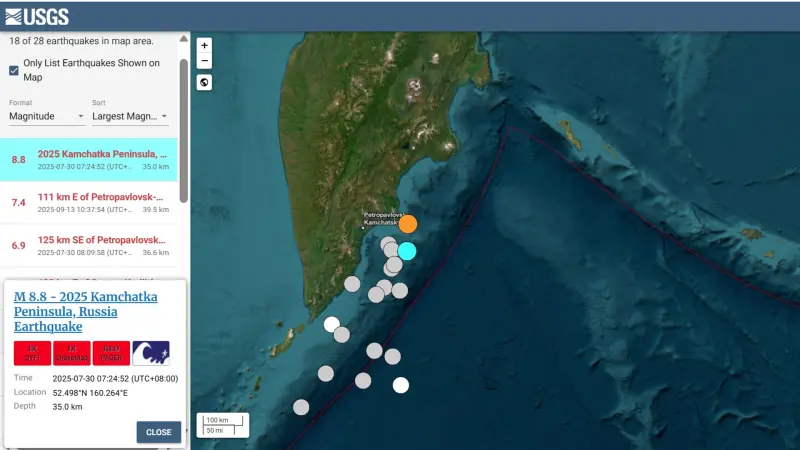This screenshot has width=800, height=450.
Task: Uncheck Only List Earthquakes Shown on Map
Action: click(x=14, y=70)
